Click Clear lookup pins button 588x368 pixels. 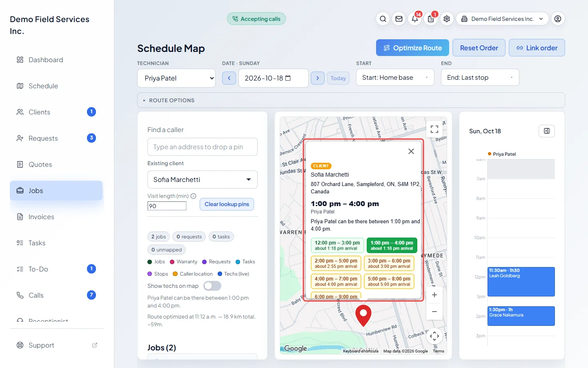tap(227, 204)
